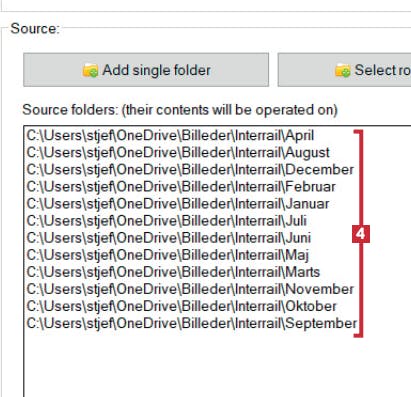
Task: Select the Interrail\Juni source folder
Action: [169, 238]
